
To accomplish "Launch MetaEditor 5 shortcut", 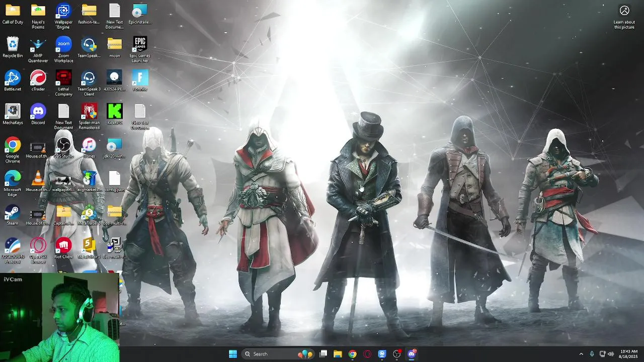I will 89,249.
